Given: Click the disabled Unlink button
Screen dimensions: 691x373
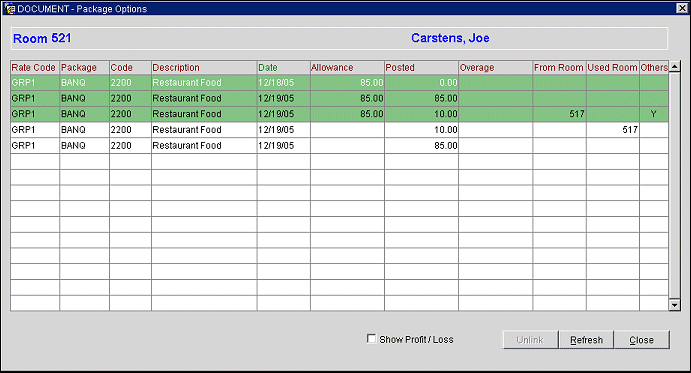Looking at the screenshot, I should [530, 340].
